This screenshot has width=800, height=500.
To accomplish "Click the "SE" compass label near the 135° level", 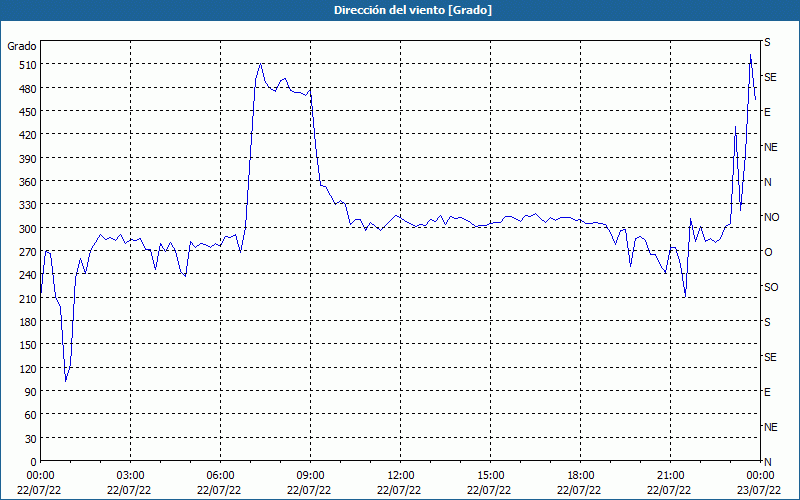I will [770, 357].
